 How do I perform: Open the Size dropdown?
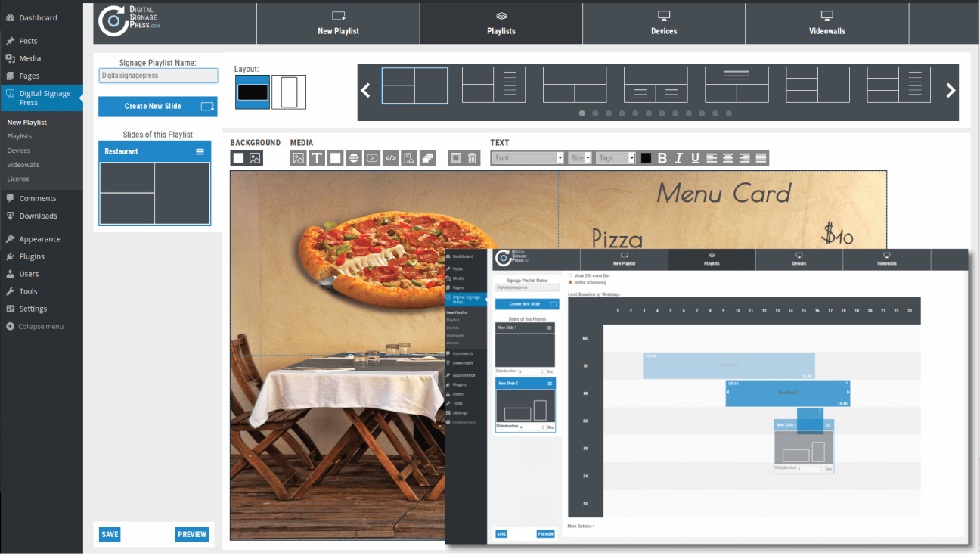(579, 157)
